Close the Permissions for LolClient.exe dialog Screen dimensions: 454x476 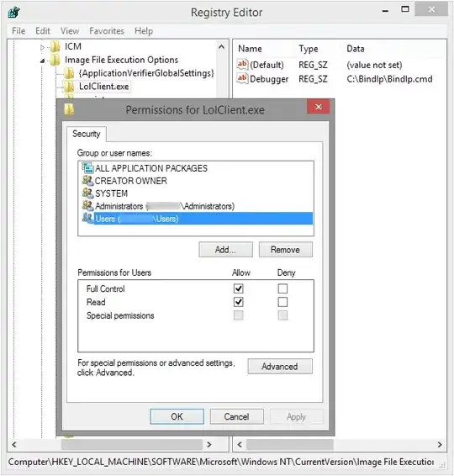point(319,107)
